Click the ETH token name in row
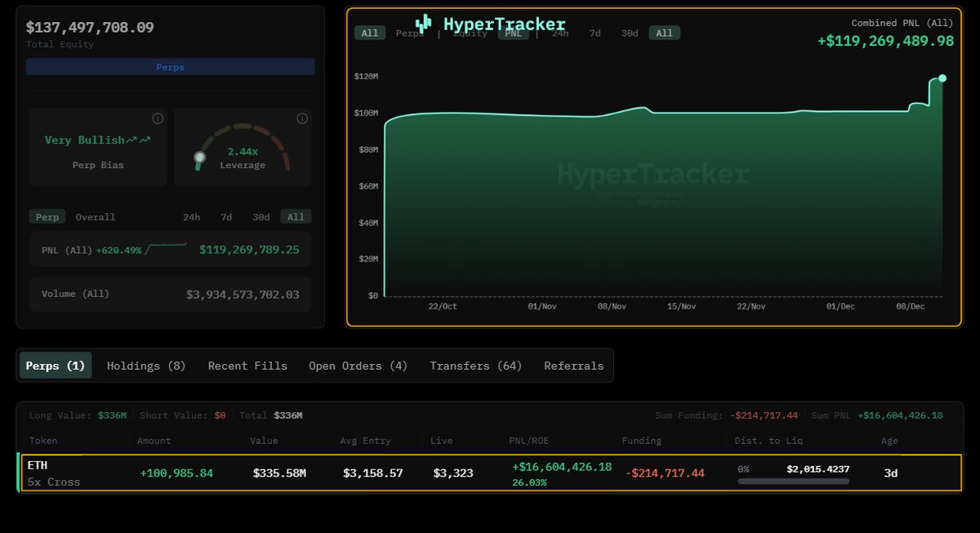 38,464
